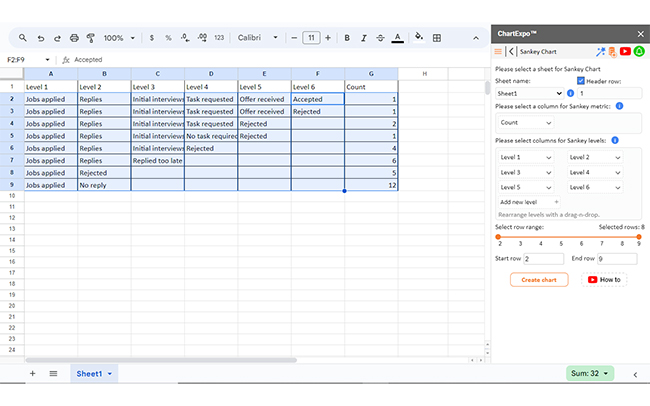Open the Level 3 dropdown

point(525,173)
